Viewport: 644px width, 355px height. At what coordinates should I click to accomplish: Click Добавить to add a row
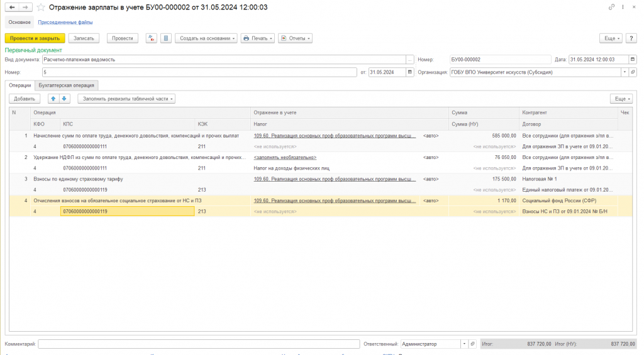25,99
